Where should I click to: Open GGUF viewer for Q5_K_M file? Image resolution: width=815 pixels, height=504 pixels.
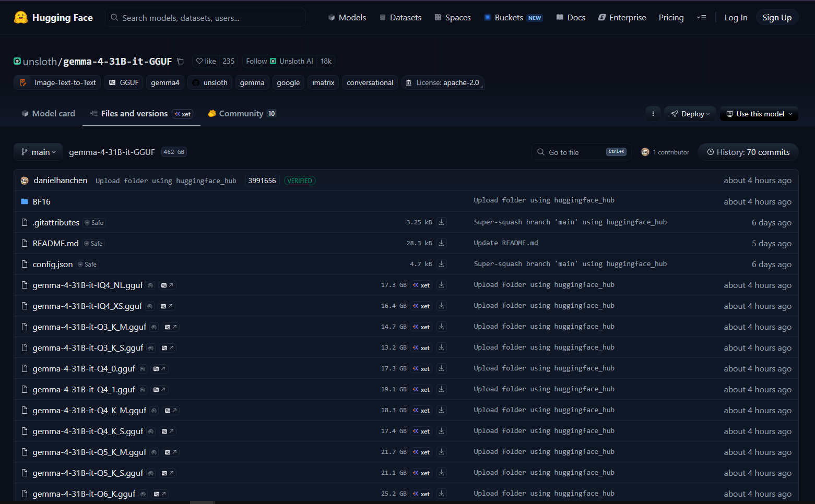171,452
